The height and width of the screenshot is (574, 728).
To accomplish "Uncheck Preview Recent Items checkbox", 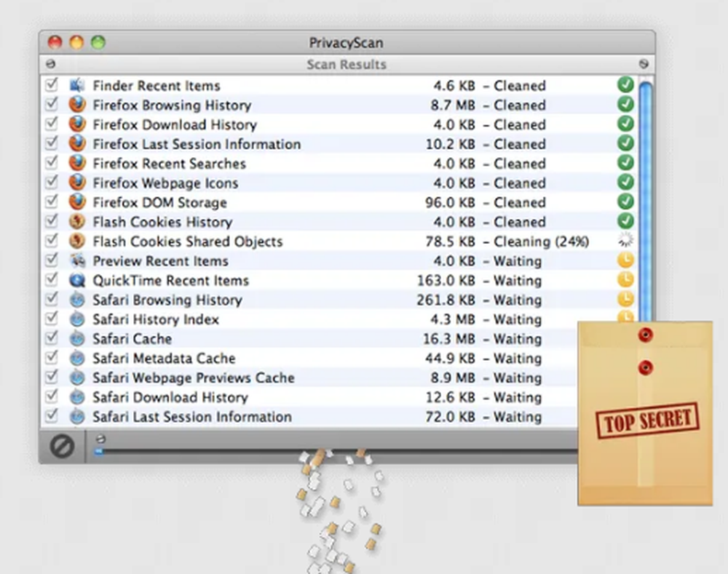I will tap(52, 260).
